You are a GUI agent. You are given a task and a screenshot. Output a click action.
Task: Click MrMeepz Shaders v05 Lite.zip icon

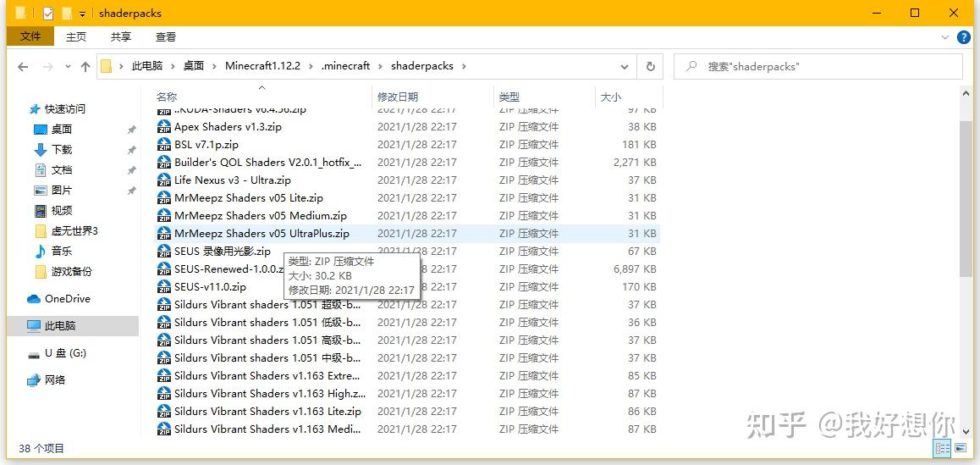tap(164, 197)
